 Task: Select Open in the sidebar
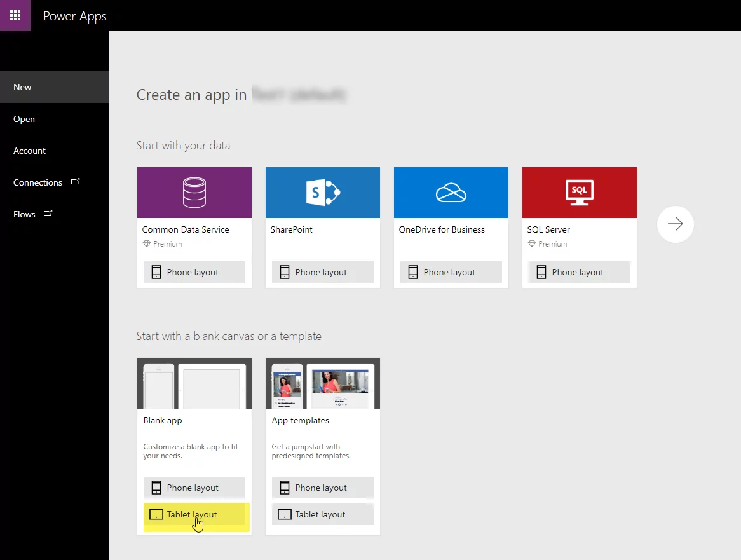coord(55,119)
